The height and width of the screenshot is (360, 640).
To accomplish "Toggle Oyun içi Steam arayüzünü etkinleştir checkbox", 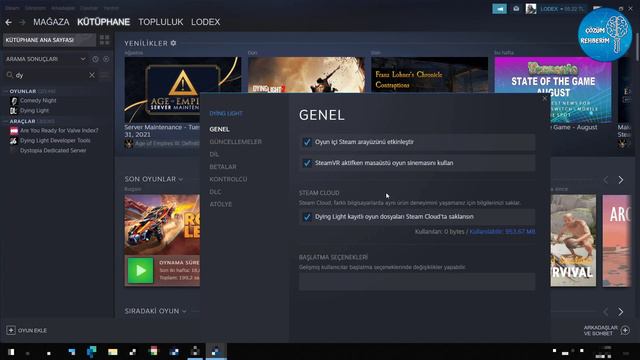I will pos(307,142).
